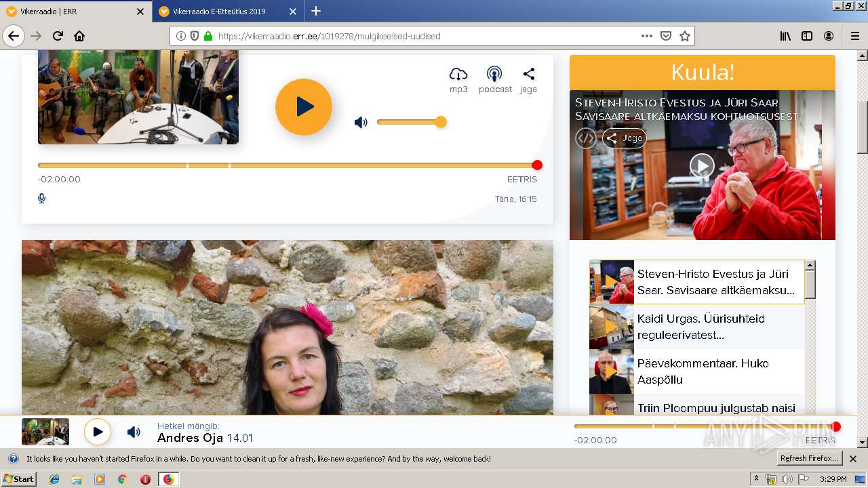Mute via bottom player speaker icon
The width and height of the screenshot is (868, 488).
pos(134,432)
